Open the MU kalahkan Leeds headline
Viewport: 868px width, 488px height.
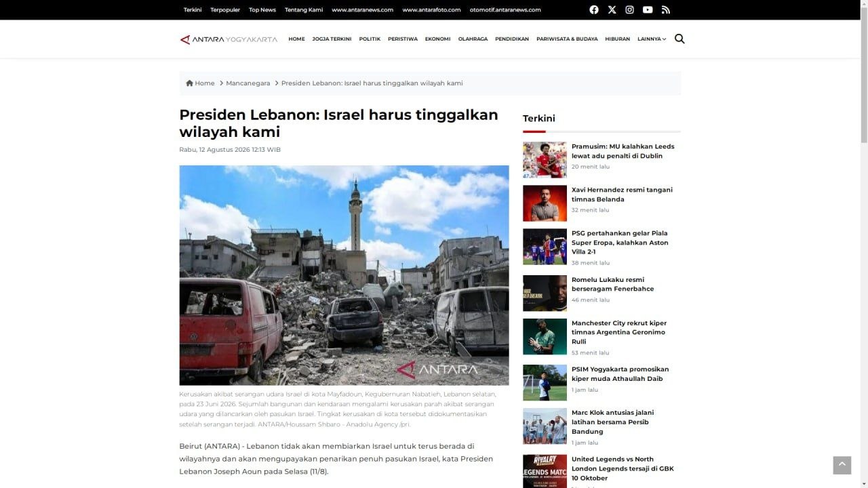tap(623, 151)
